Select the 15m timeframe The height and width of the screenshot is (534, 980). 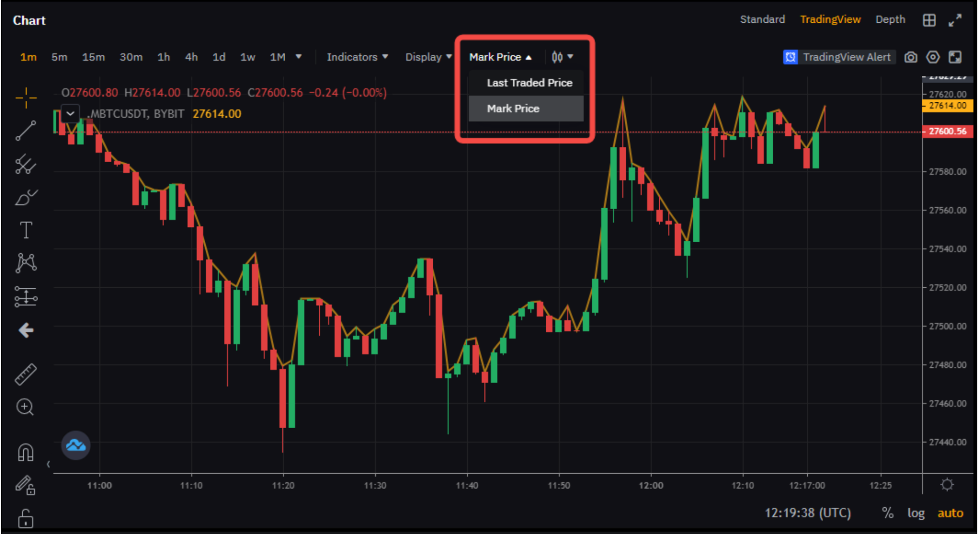tap(93, 57)
